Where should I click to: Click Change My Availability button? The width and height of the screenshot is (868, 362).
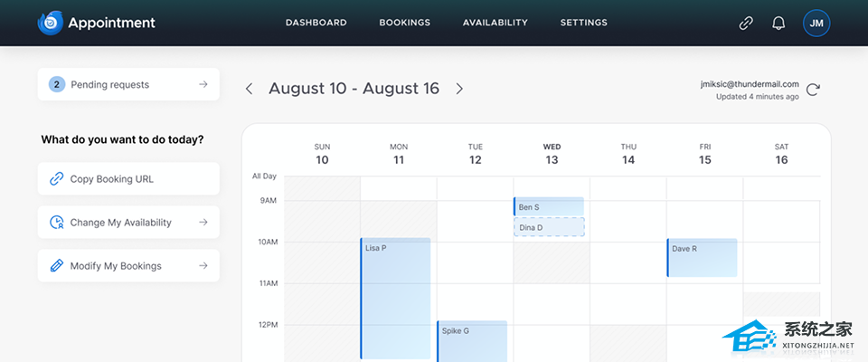tap(128, 223)
